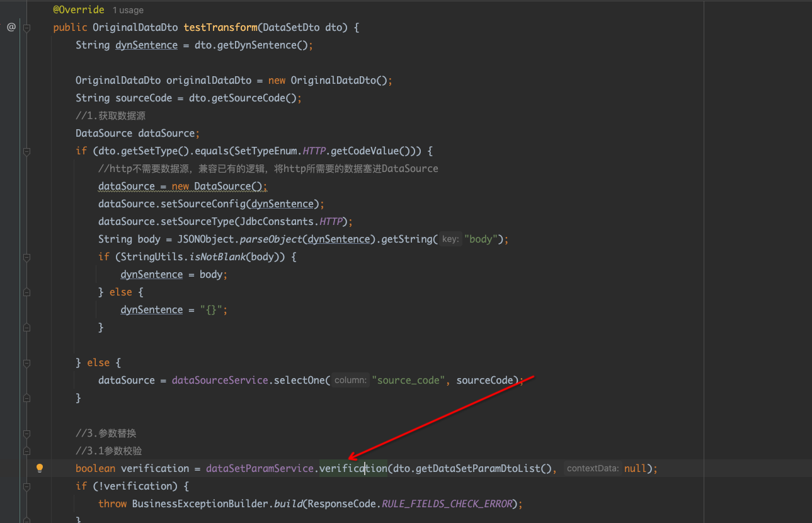Click setSourceType method call
Screen dimensions: 812x523
point(197,221)
